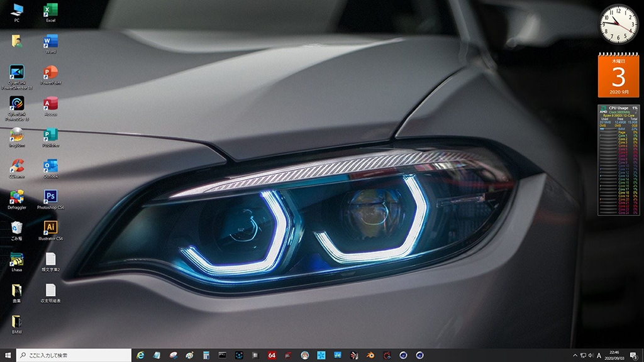This screenshot has width=644, height=362.
Task: Toggle the IME input mode A indicator
Action: 599,356
